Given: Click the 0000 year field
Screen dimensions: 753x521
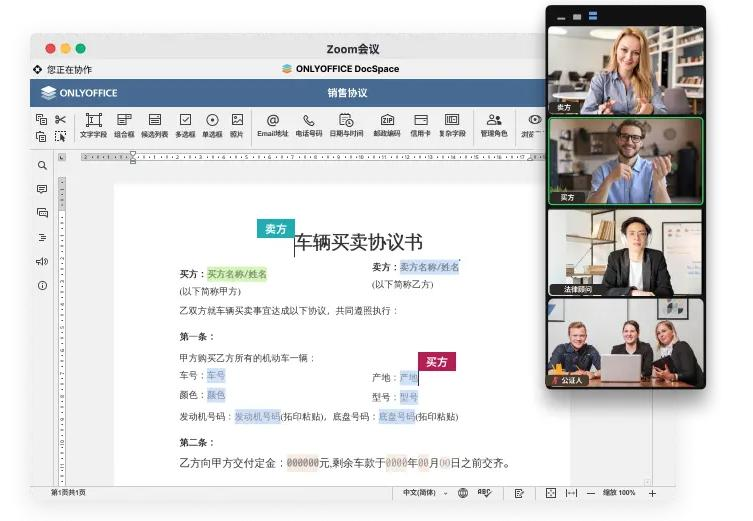Looking at the screenshot, I should point(396,463).
